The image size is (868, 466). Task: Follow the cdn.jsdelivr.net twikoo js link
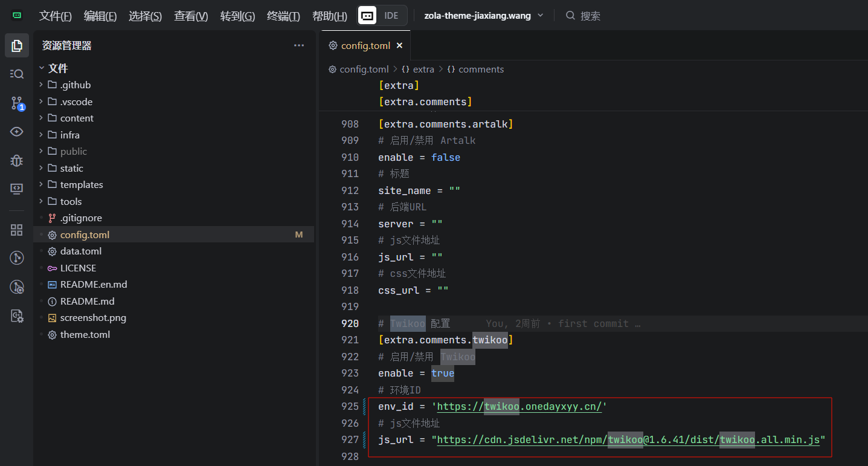coord(628,440)
